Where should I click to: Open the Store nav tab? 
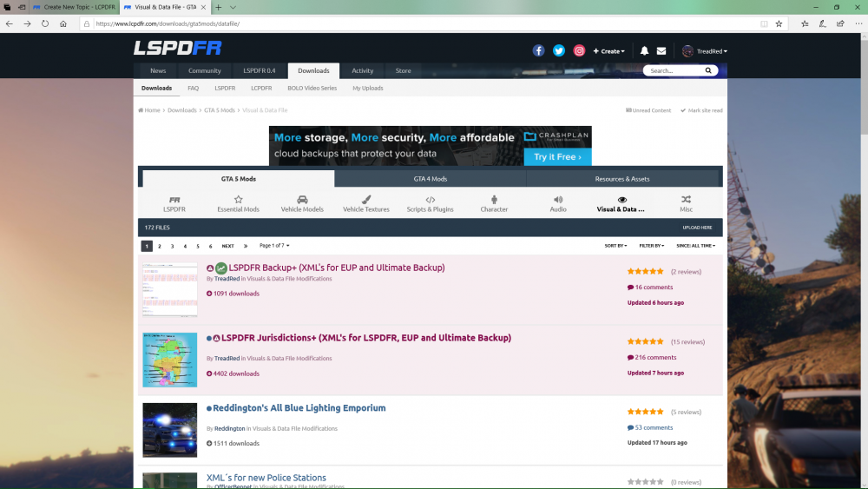pyautogui.click(x=403, y=70)
